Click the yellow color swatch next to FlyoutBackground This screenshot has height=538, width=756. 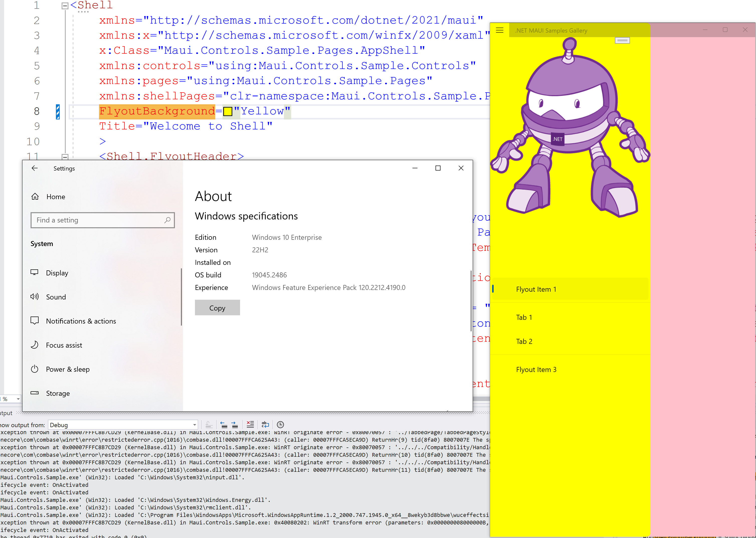coord(228,111)
